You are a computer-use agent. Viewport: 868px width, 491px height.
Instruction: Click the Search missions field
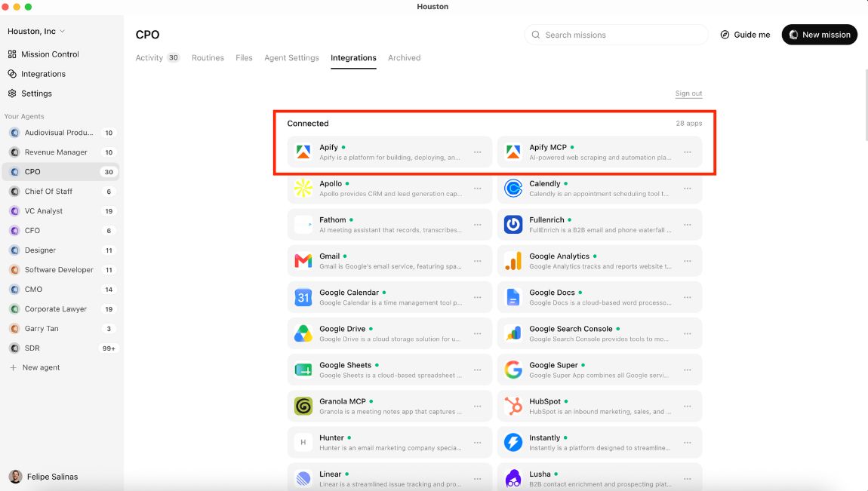pos(617,34)
